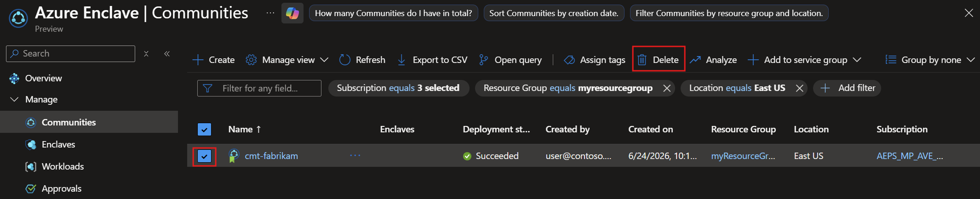Click Sort Communities by creation date suggestion
Image resolution: width=980 pixels, height=199 pixels.
pyautogui.click(x=554, y=13)
